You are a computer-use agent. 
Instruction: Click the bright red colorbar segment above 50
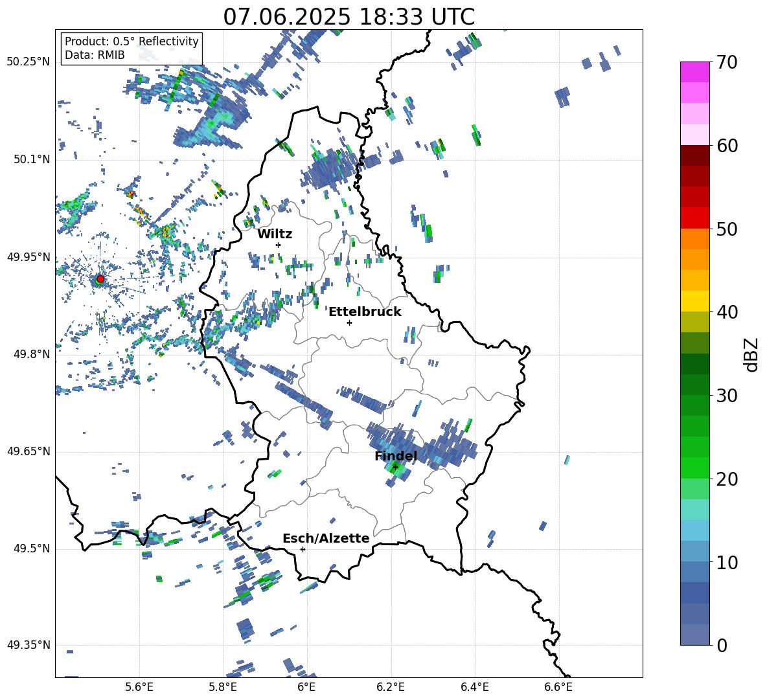point(694,218)
